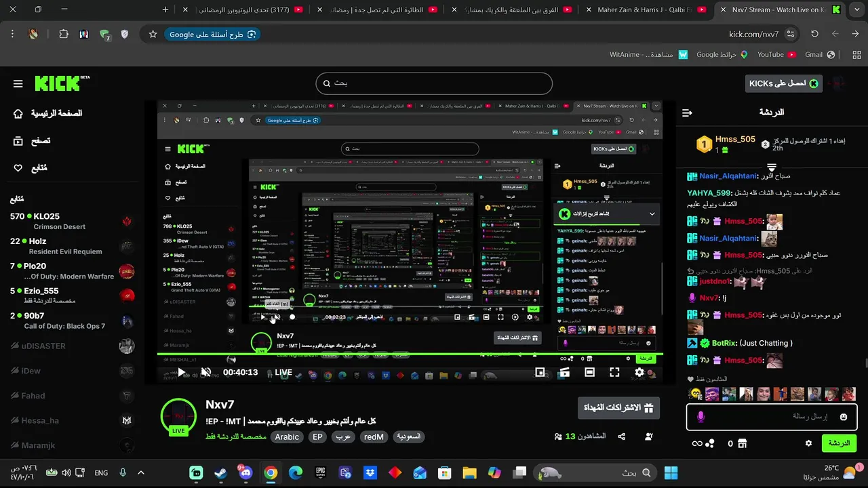Open gifted subscriptions الاشتراكات المُهداة button
This screenshot has height=488, width=868.
coord(618,408)
